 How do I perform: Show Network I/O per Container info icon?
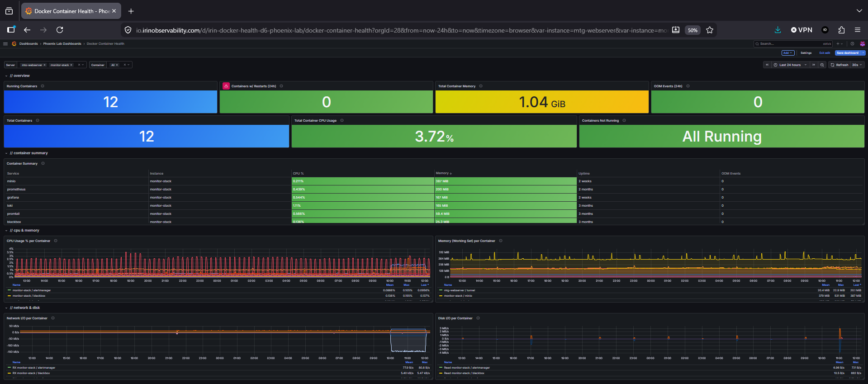53,318
